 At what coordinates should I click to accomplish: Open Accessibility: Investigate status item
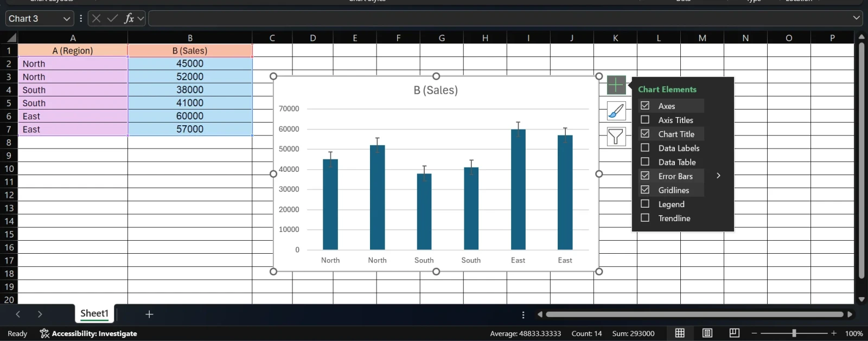[88, 333]
